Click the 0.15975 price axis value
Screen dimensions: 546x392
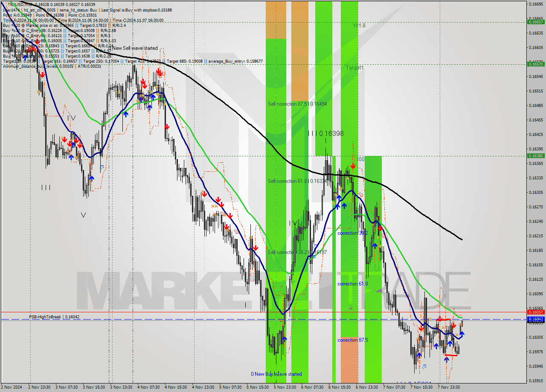(x=536, y=352)
